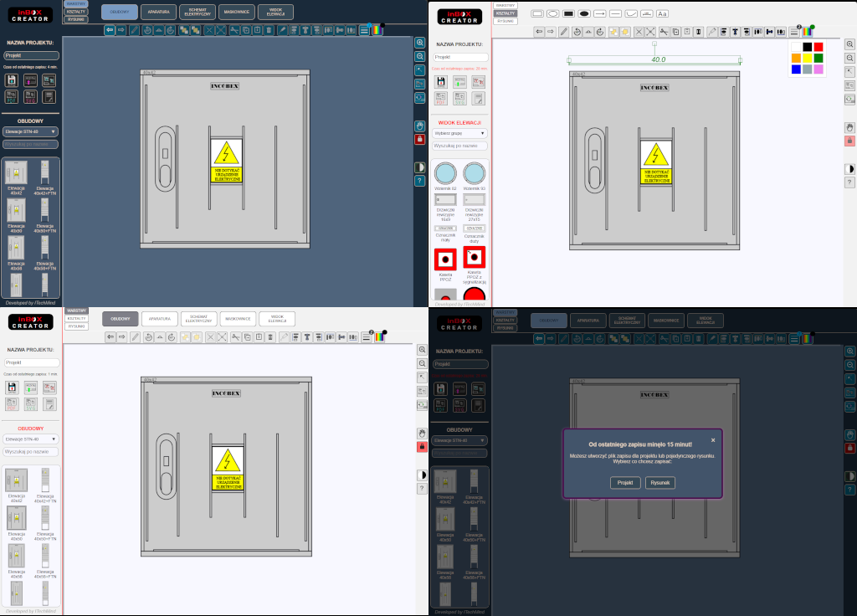Select rectangle outline shape in the color-palette window
Image resolution: width=857 pixels, height=616 pixels.
(x=537, y=13)
